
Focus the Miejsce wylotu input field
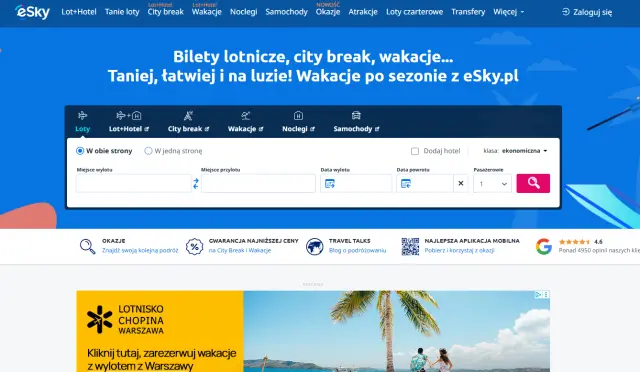[133, 183]
